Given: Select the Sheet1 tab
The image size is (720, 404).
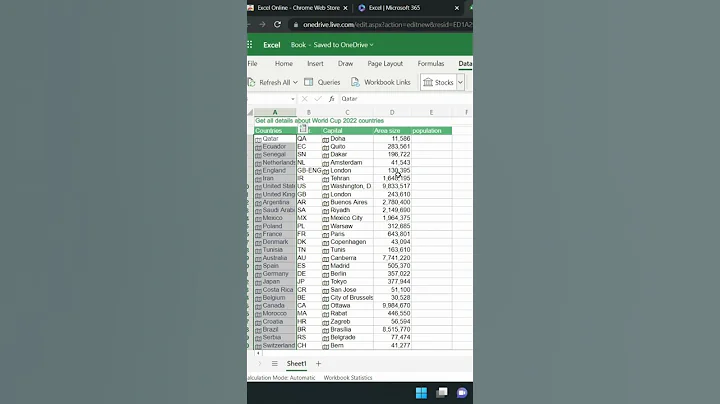Looking at the screenshot, I should click(297, 364).
